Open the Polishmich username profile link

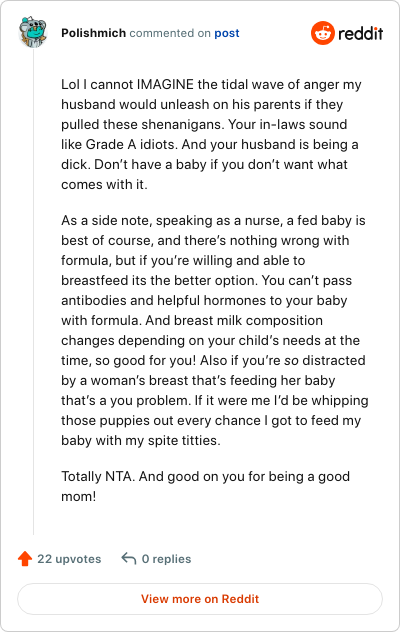(94, 33)
